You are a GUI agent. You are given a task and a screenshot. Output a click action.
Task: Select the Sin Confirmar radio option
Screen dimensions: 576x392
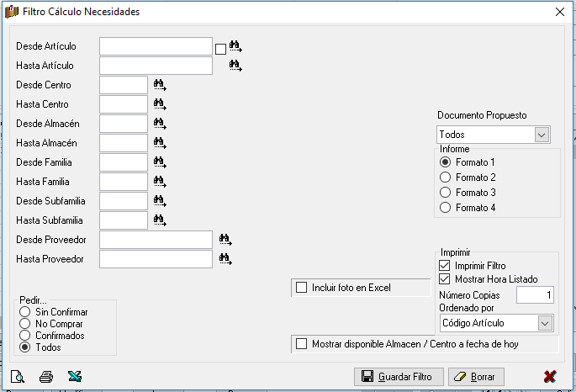pyautogui.click(x=25, y=312)
